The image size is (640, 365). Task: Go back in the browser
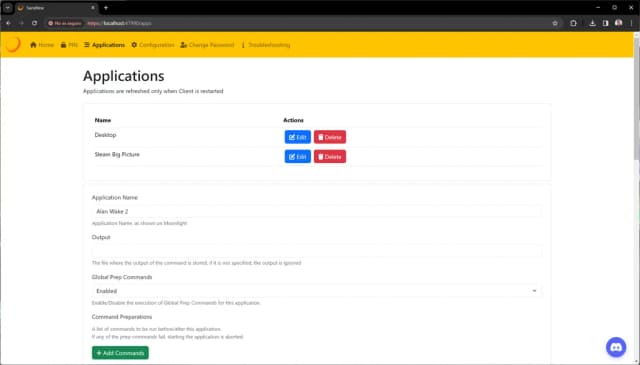(x=8, y=23)
